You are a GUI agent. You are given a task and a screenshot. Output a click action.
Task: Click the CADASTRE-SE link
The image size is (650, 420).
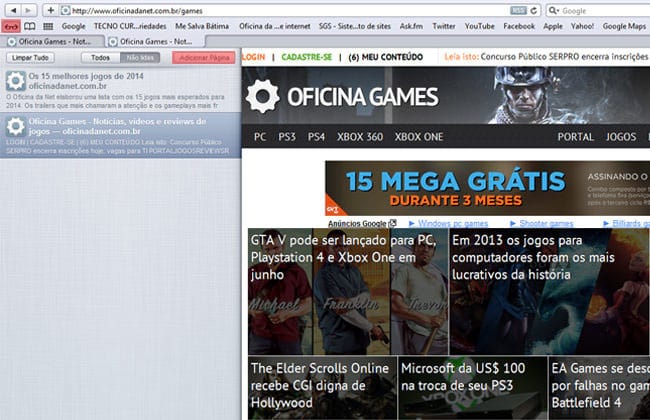[x=306, y=57]
